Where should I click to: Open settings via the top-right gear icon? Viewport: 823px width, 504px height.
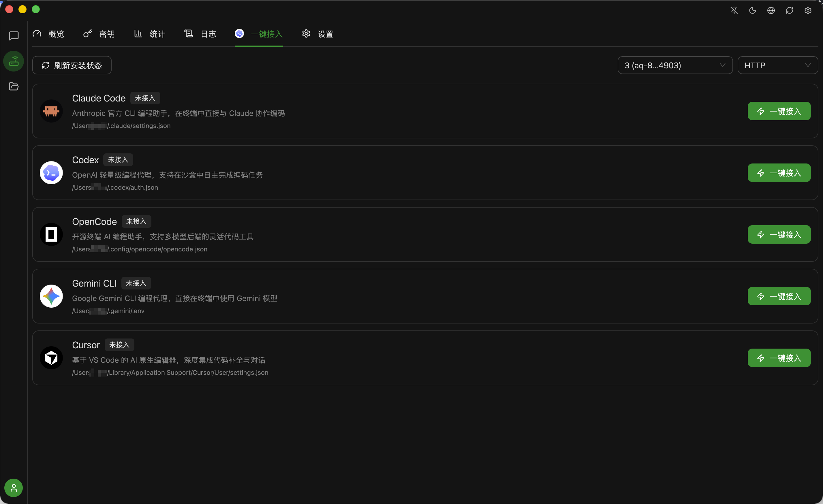808,10
